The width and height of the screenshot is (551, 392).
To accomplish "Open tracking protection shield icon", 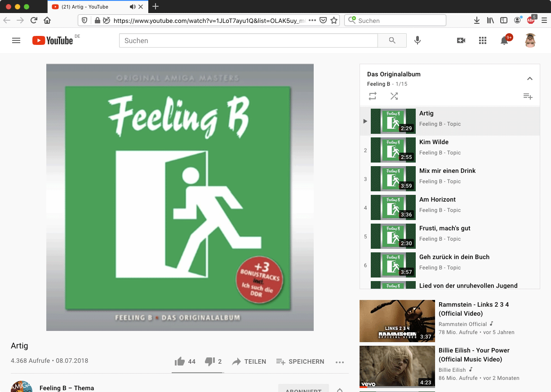I will click(84, 20).
